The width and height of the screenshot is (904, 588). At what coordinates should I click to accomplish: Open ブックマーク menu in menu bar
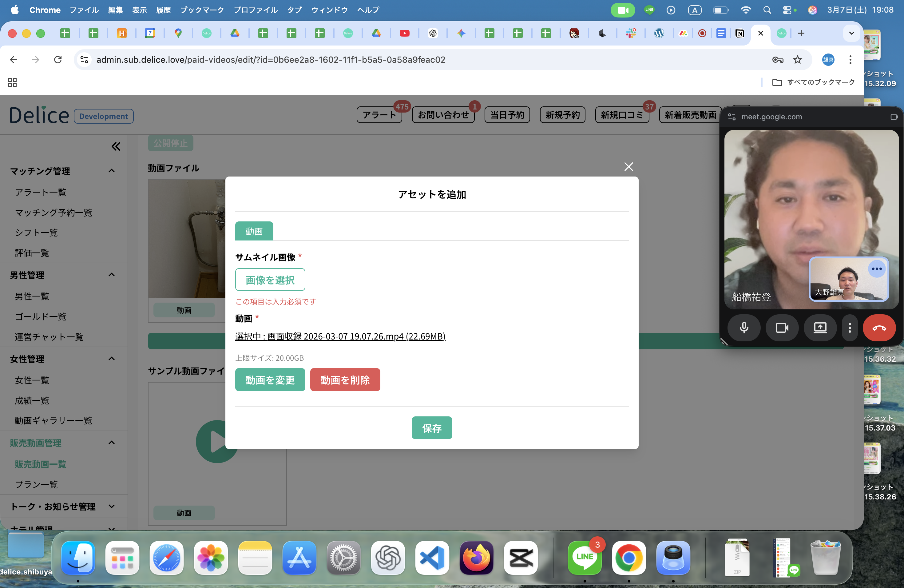coord(202,10)
